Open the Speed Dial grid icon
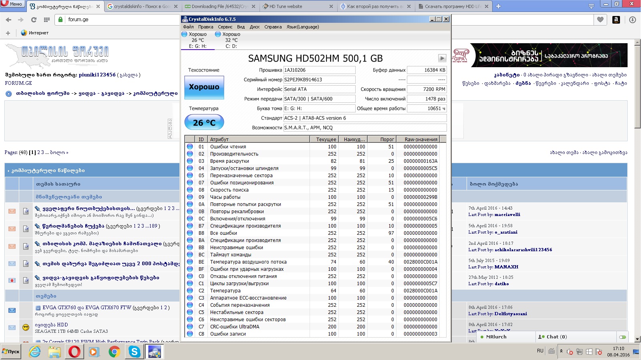The width and height of the screenshot is (644, 360). [47, 20]
